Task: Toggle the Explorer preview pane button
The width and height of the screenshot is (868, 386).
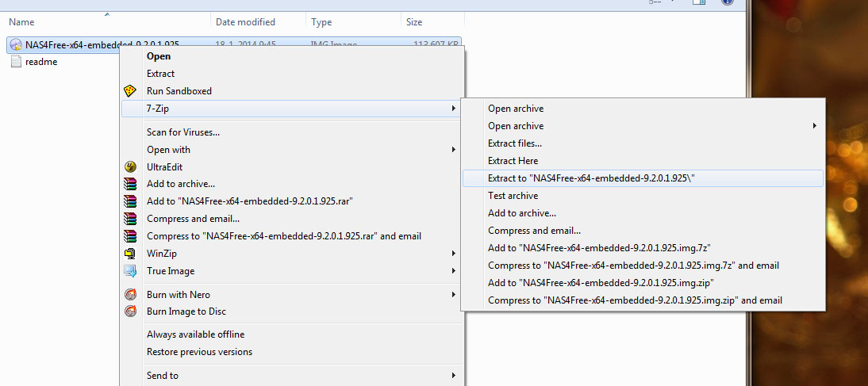Action: click(x=699, y=2)
